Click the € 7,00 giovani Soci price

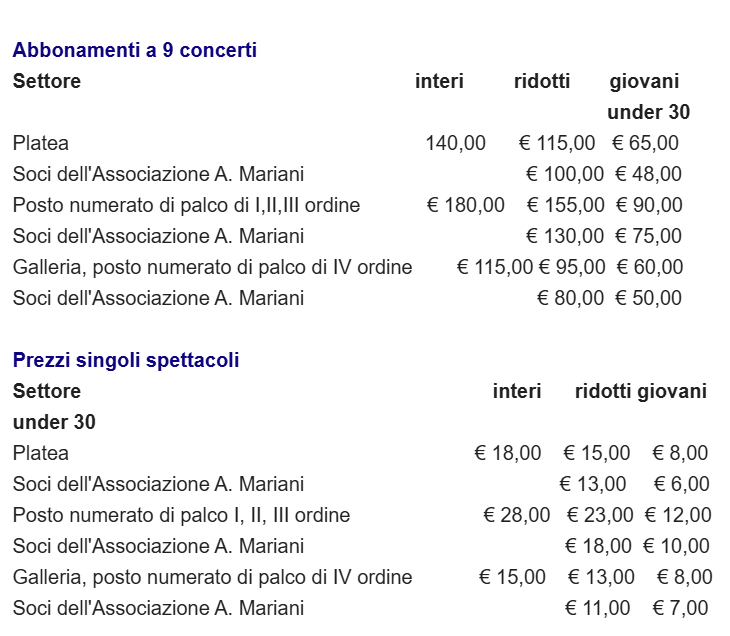coord(681,608)
